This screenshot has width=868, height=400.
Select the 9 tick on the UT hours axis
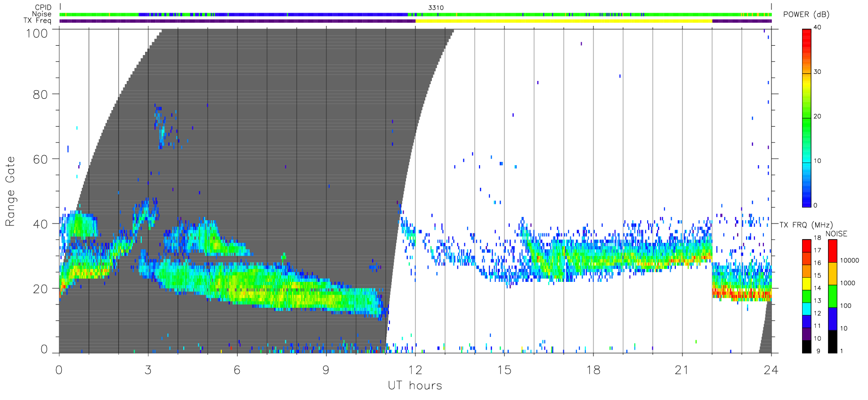pyautogui.click(x=326, y=370)
